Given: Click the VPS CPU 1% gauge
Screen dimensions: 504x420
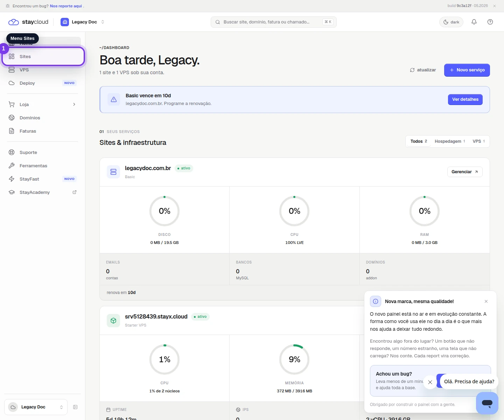Looking at the screenshot, I should 164,359.
